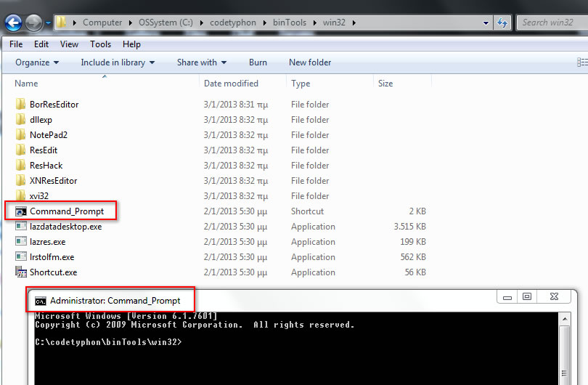
Task: Click the Burn toolbar button
Action: 258,62
